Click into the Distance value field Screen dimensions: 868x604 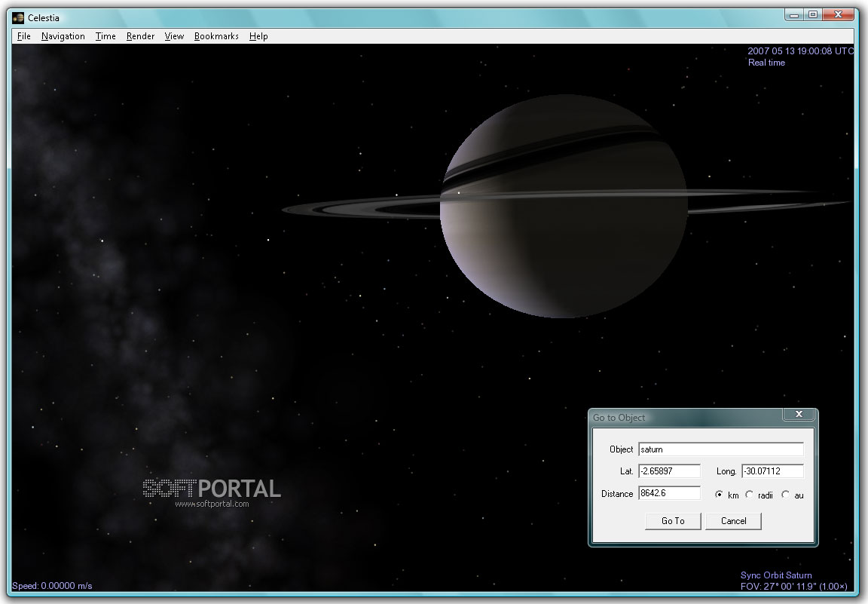669,494
